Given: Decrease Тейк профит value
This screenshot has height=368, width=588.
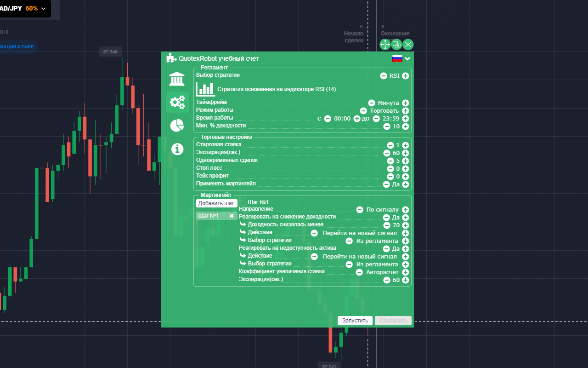Looking at the screenshot, I should point(390,177).
